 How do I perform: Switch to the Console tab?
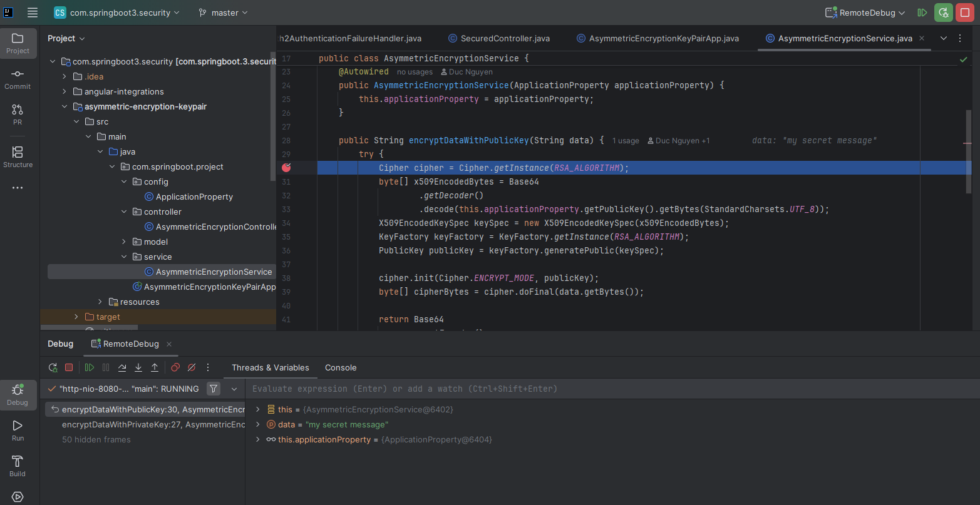[x=341, y=367]
